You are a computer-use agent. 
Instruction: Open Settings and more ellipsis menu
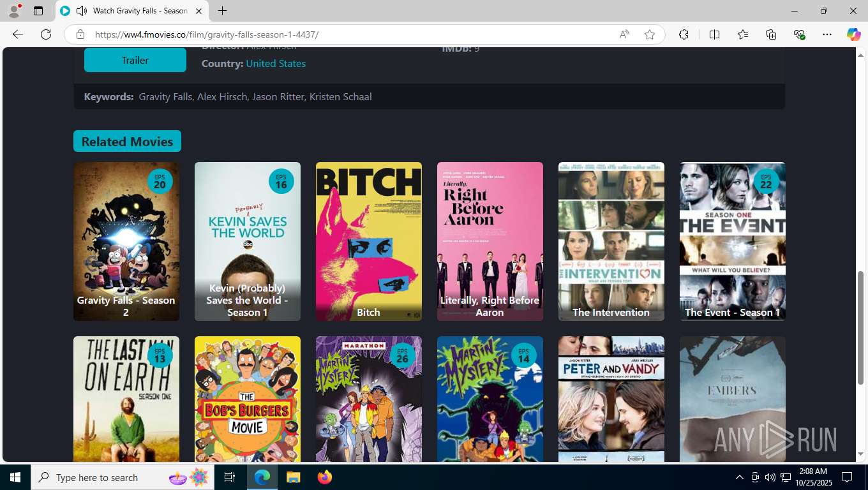[x=827, y=34]
